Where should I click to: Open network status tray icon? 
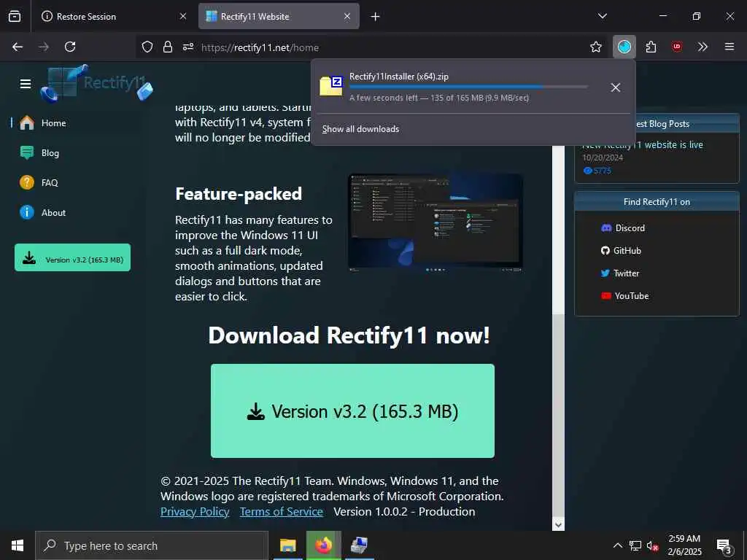(x=635, y=545)
